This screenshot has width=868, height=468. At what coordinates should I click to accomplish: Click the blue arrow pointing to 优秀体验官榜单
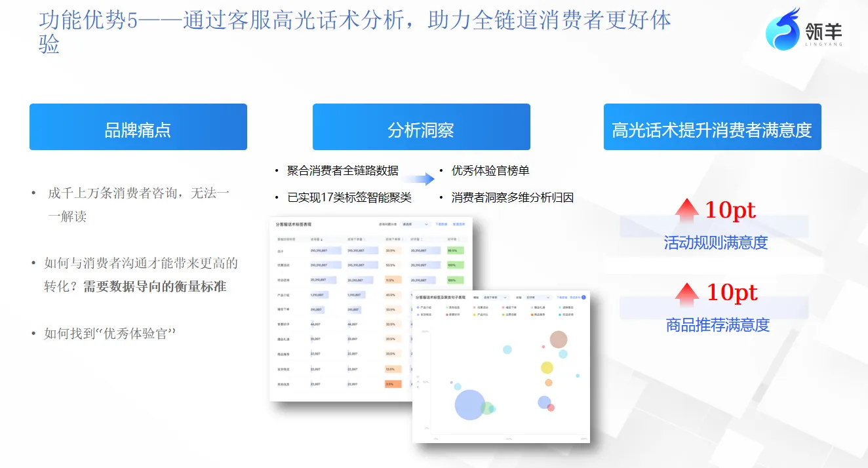(420, 178)
